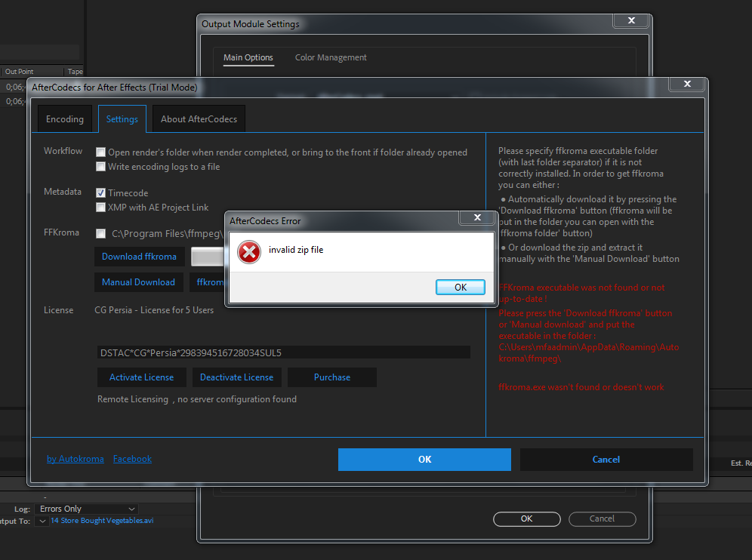Click the Manual Download button
752x560 pixels.
139,282
